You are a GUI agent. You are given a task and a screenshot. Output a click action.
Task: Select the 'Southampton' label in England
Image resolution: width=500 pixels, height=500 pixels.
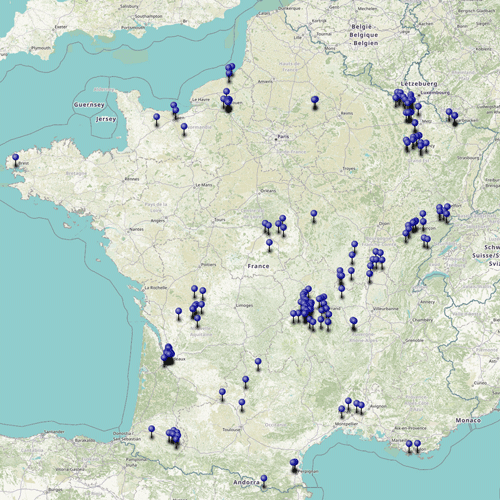click(x=149, y=16)
